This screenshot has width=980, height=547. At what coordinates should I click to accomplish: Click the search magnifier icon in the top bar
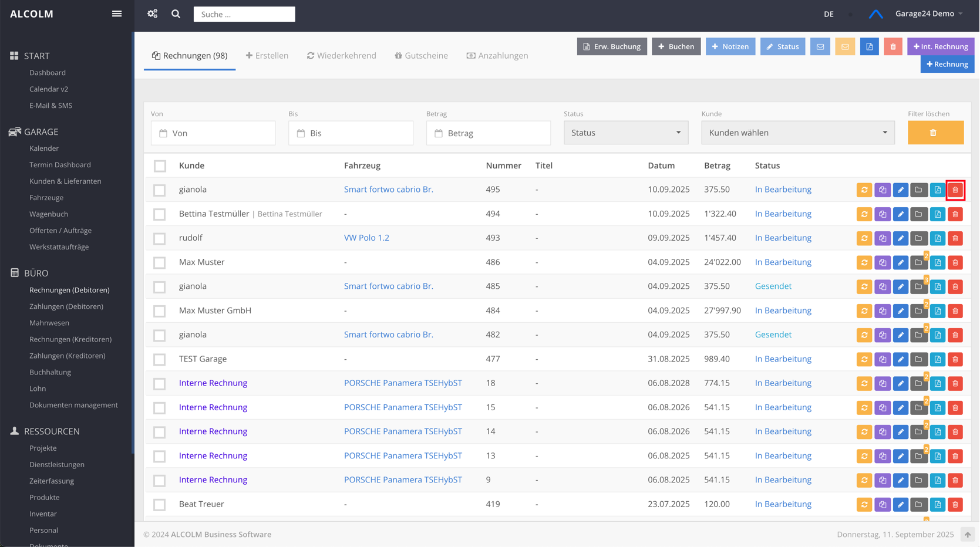click(176, 13)
